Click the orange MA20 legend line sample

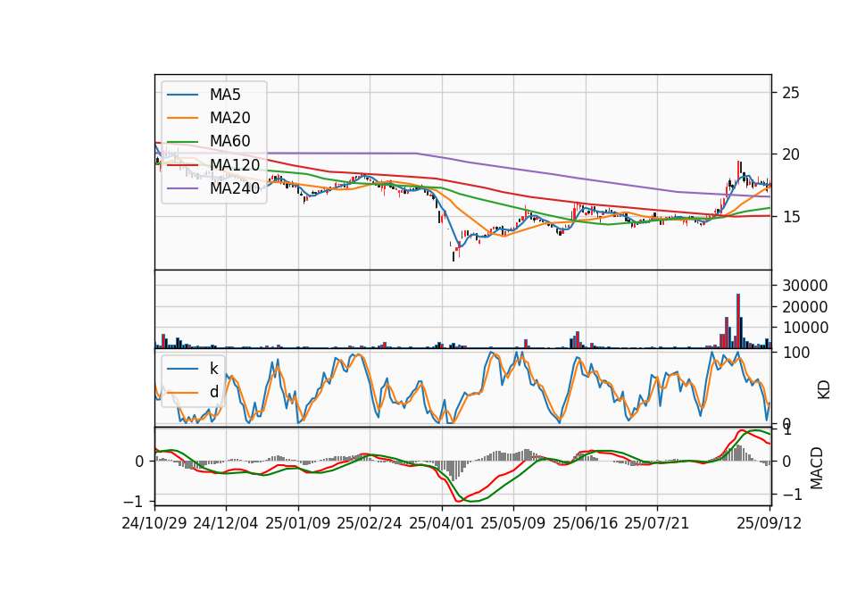(x=182, y=118)
